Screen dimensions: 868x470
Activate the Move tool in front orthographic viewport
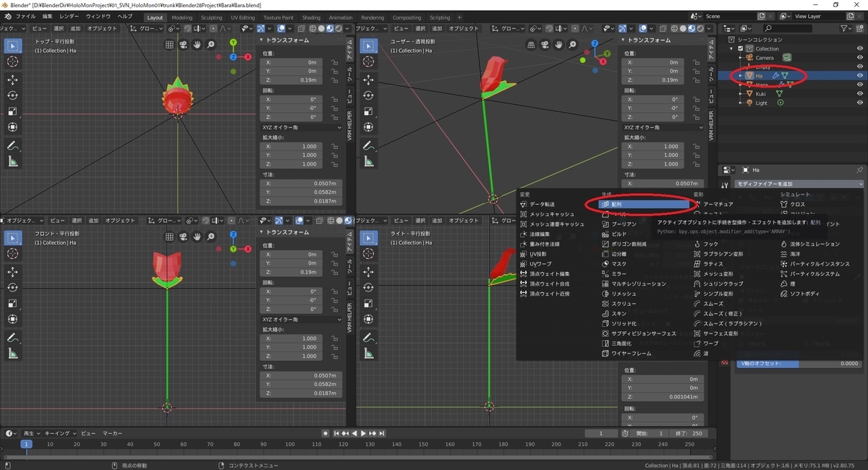coord(13,272)
